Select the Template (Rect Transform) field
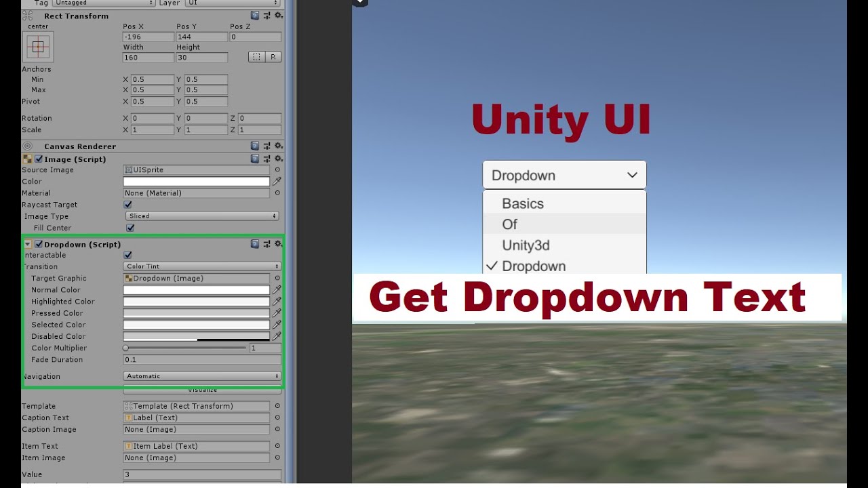The image size is (868, 488). click(x=197, y=406)
